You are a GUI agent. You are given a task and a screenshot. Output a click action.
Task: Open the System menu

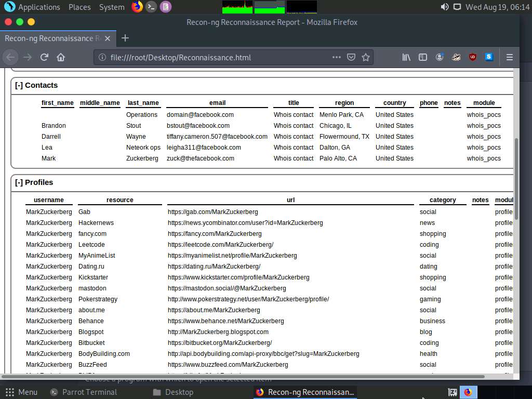(x=112, y=7)
